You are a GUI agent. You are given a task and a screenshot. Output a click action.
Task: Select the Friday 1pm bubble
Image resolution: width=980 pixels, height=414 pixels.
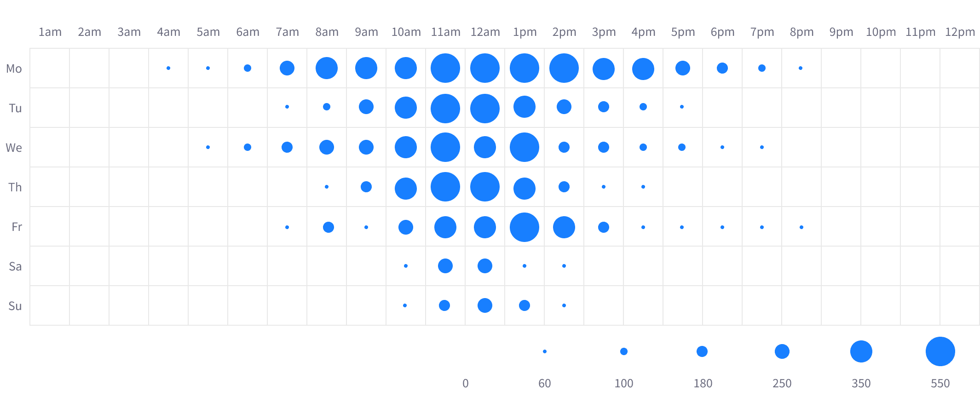pos(524,227)
